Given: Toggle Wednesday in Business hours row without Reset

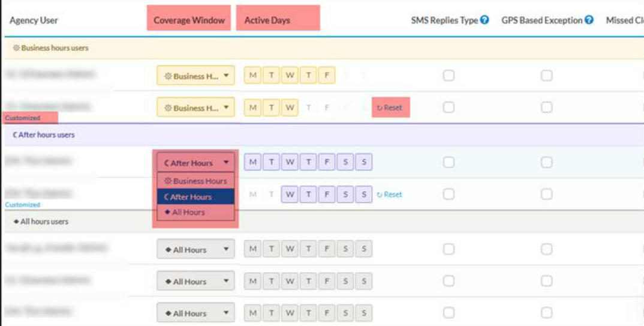Looking at the screenshot, I should (x=290, y=75).
